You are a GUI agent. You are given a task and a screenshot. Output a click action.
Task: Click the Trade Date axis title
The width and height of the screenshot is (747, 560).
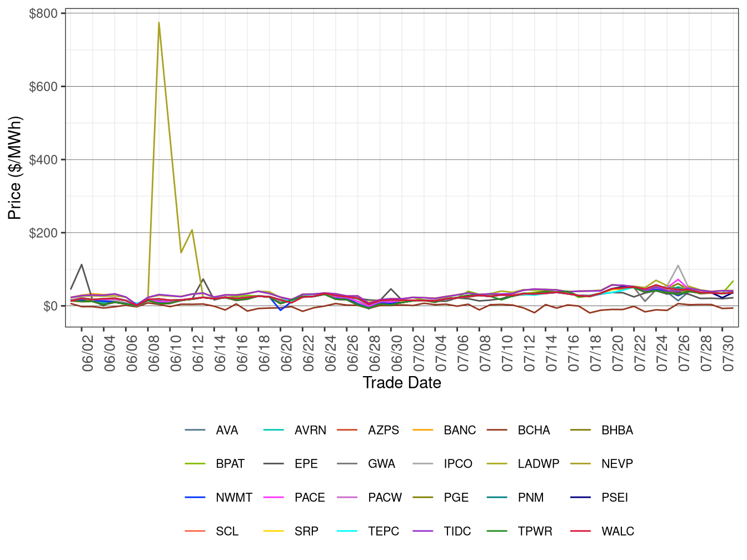pyautogui.click(x=402, y=383)
